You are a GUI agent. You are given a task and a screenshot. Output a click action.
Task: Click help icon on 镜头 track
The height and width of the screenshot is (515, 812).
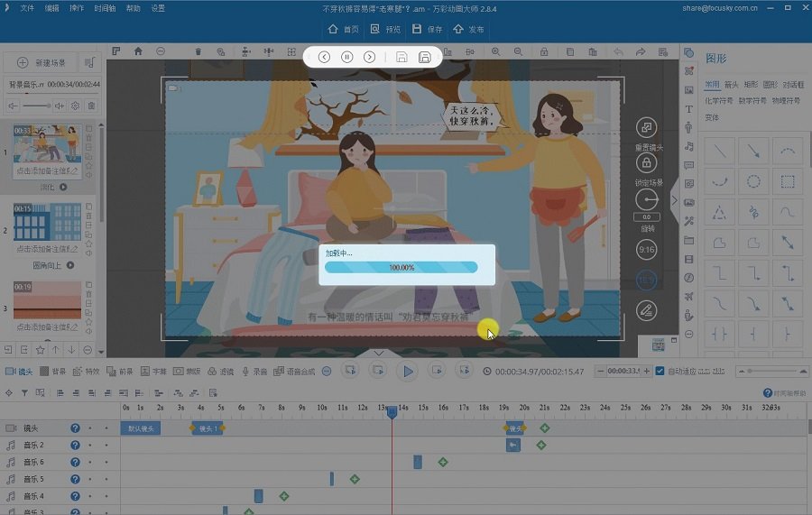[x=75, y=428]
